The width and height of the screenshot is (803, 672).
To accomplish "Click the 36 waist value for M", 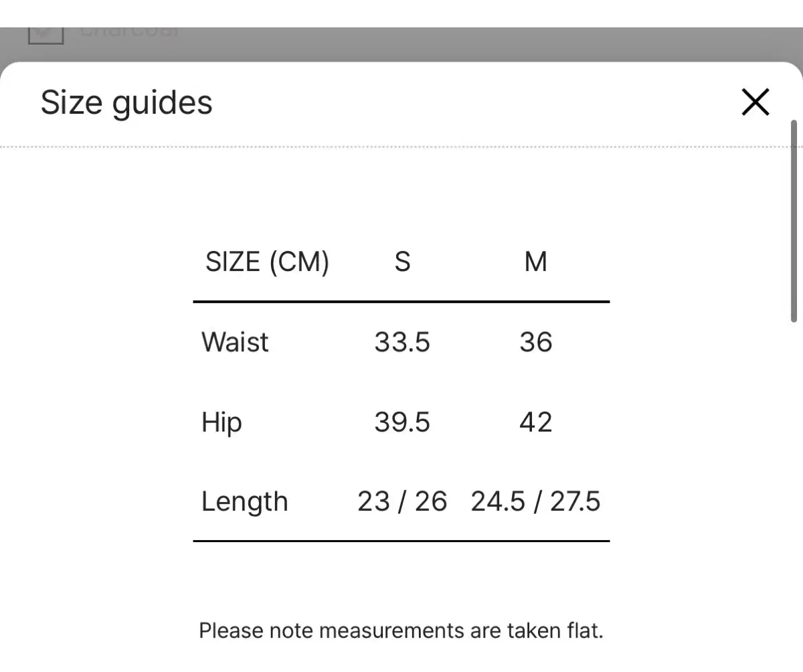I will [x=536, y=342].
